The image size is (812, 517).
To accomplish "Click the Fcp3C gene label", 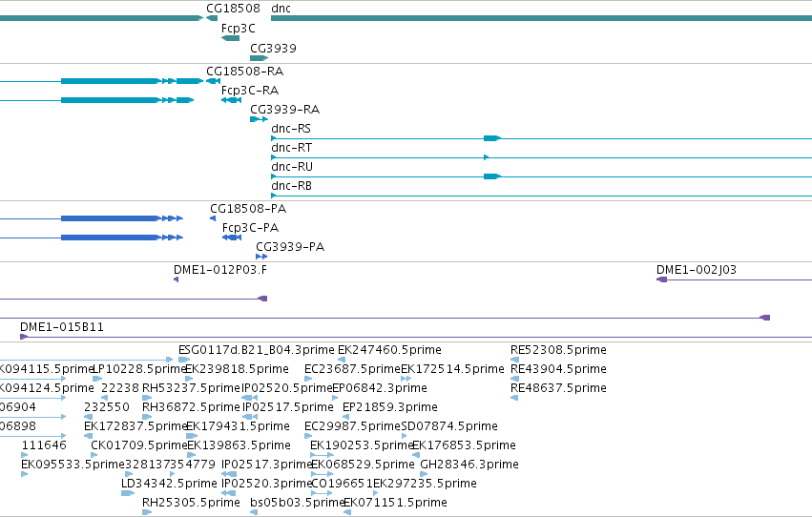I will point(239,29).
